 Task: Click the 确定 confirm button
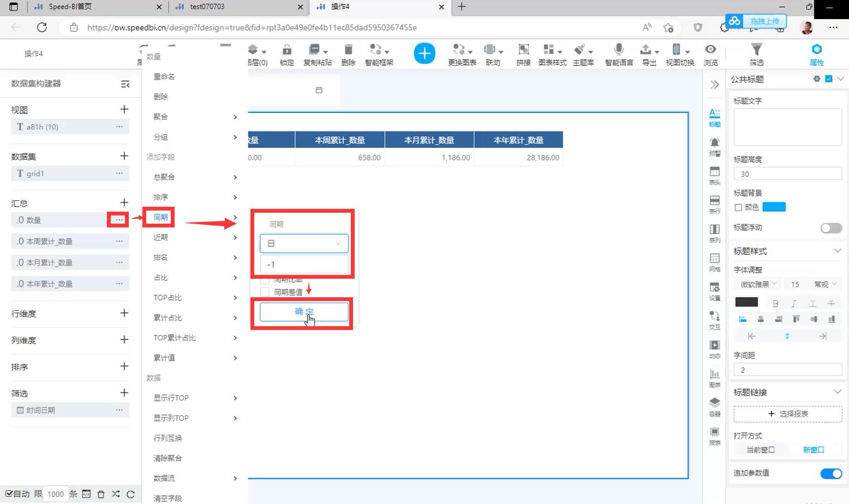click(x=304, y=311)
